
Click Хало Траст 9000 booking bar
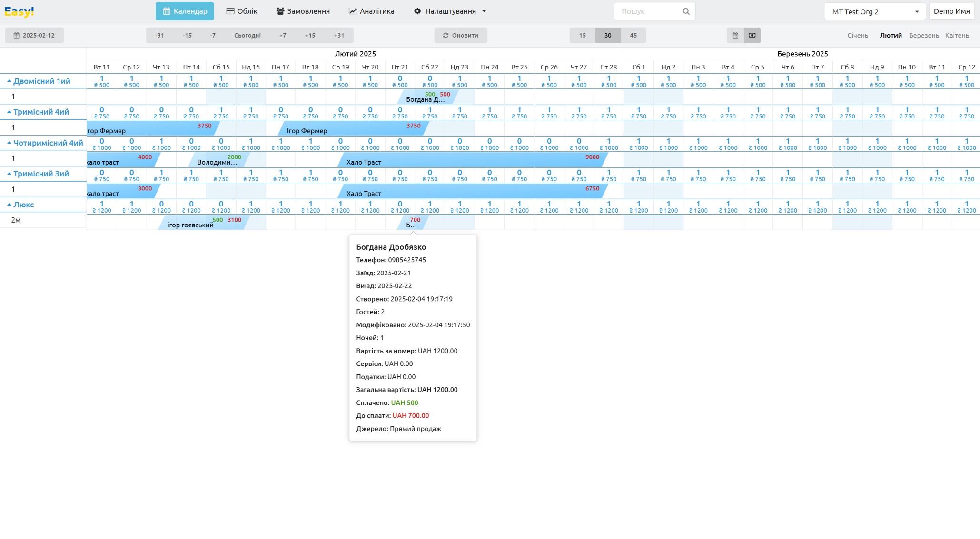(x=471, y=160)
